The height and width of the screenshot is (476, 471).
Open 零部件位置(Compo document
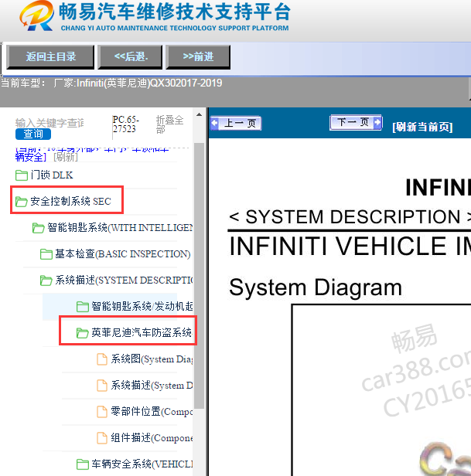pyautogui.click(x=152, y=412)
